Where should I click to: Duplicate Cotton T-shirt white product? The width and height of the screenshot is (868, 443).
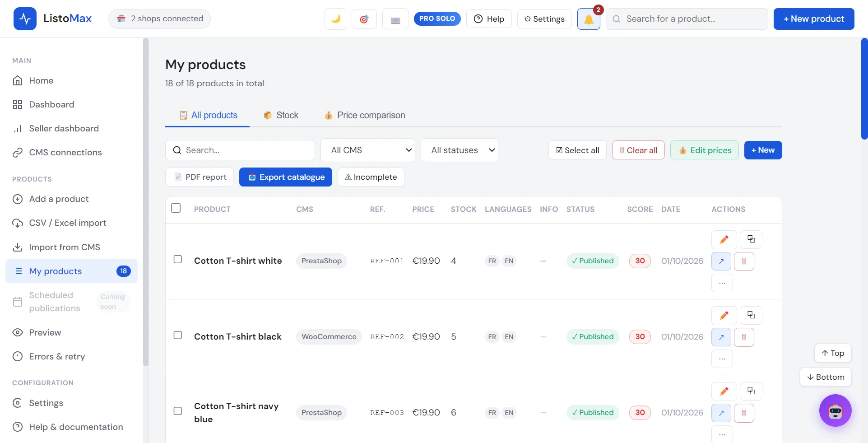[x=751, y=239]
